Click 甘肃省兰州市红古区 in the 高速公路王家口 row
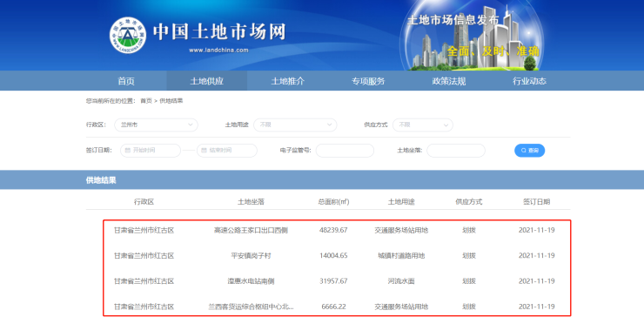Viewport: 644px width, 324px height. (x=144, y=230)
